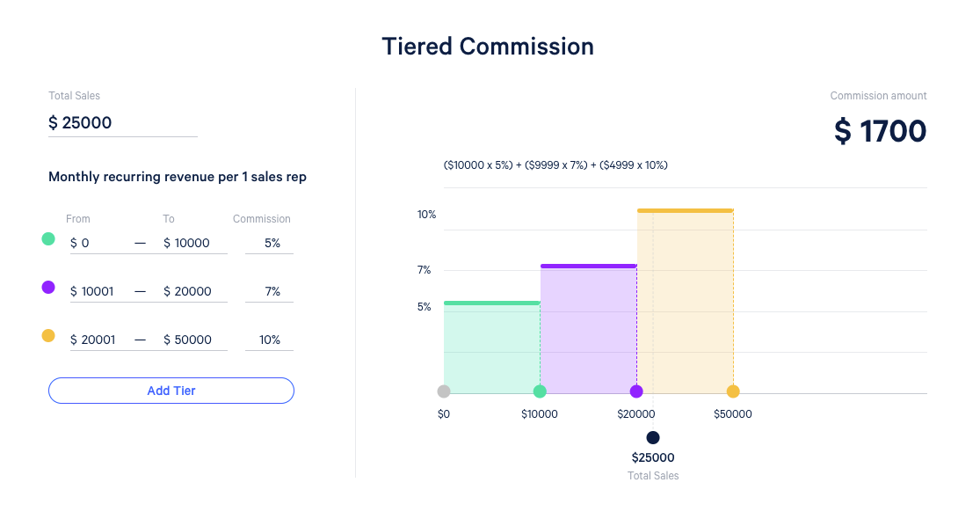Click the purple second-tier indicator dot
The image size is (980, 519).
(48, 287)
